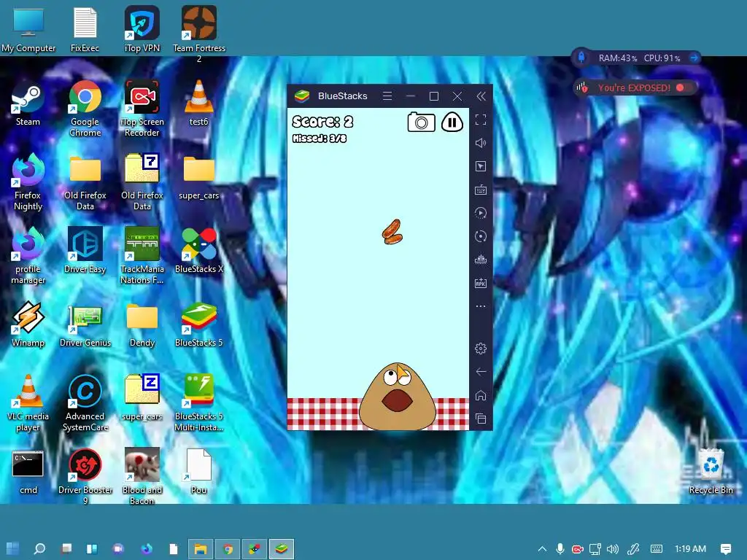The height and width of the screenshot is (560, 747).
Task: Select the iTop Screen Recorder desktop icon
Action: 142,109
